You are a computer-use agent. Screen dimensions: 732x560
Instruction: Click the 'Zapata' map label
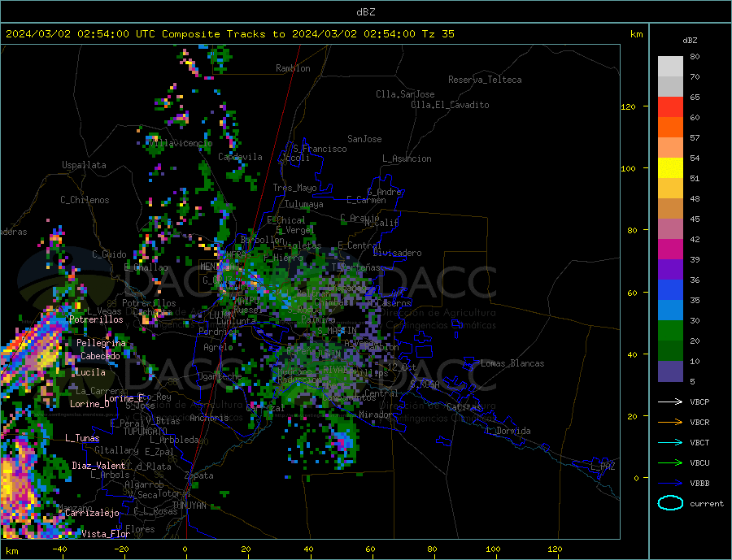coord(199,476)
